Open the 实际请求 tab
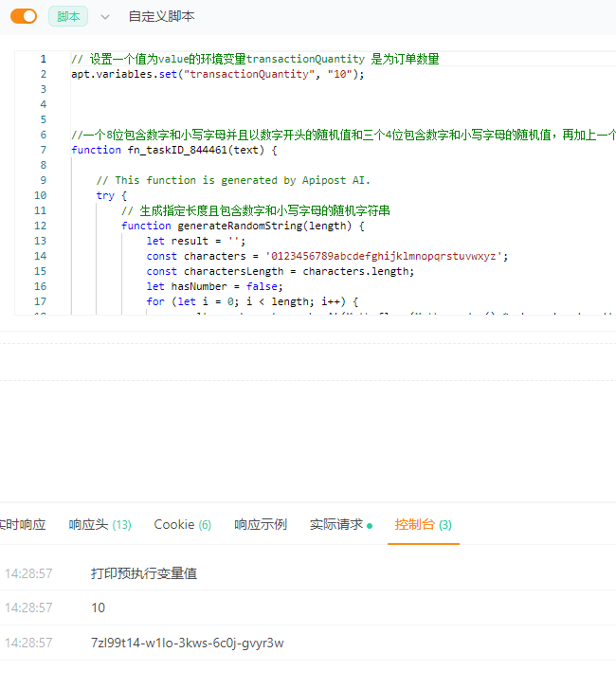This screenshot has height=689, width=616. coord(336,525)
